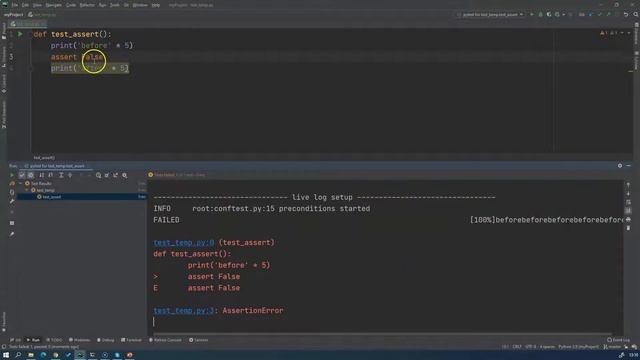Click the undo rollback arrow in top toolbar
The image size is (640, 360).
626,15
